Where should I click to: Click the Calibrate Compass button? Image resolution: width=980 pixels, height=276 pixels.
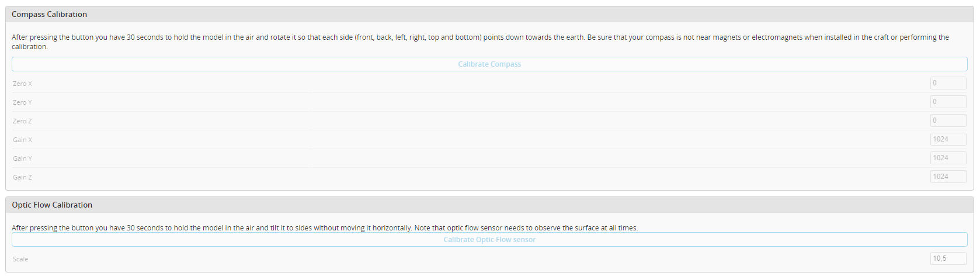click(x=489, y=64)
